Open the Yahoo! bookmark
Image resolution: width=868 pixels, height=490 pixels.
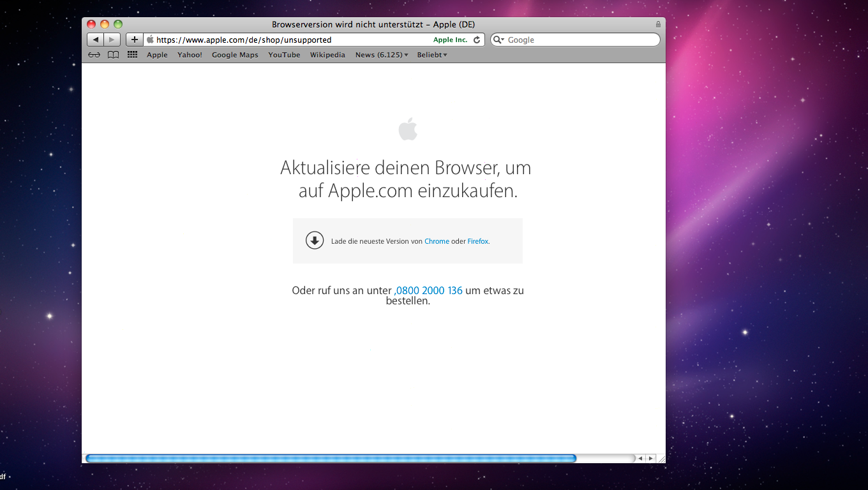click(190, 55)
